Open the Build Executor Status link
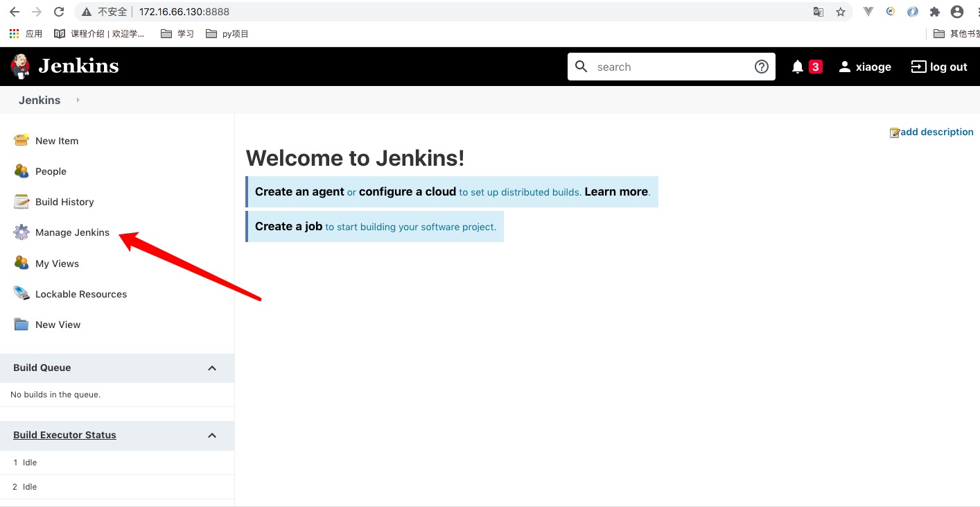Screen dimensions: 980x507 pos(64,435)
